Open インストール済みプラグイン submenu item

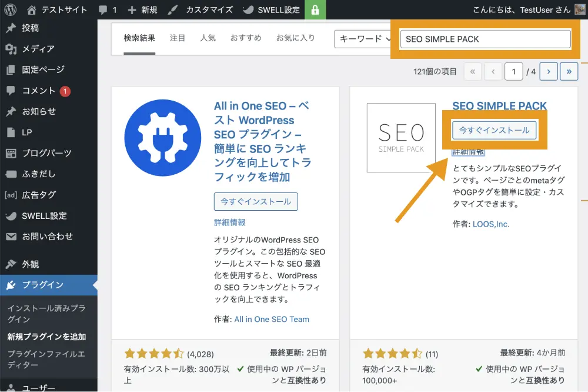click(46, 314)
